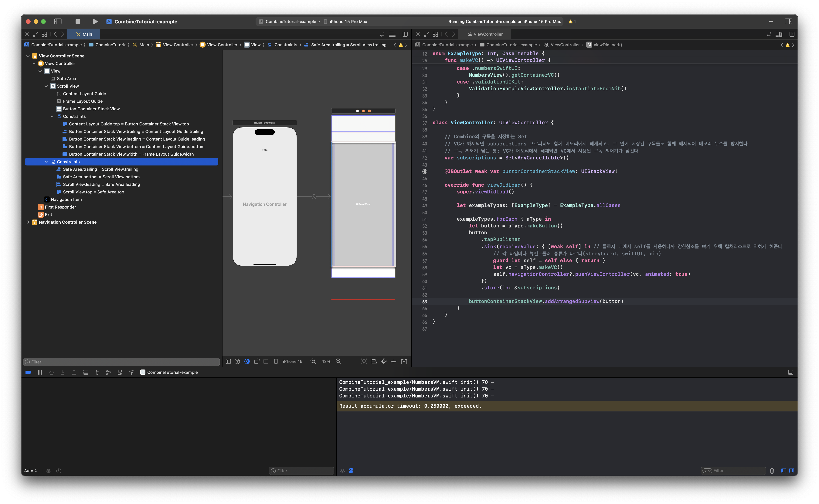Click the Embed In icon in the canvas bar
Viewport: 819px width, 504px height.
404,361
